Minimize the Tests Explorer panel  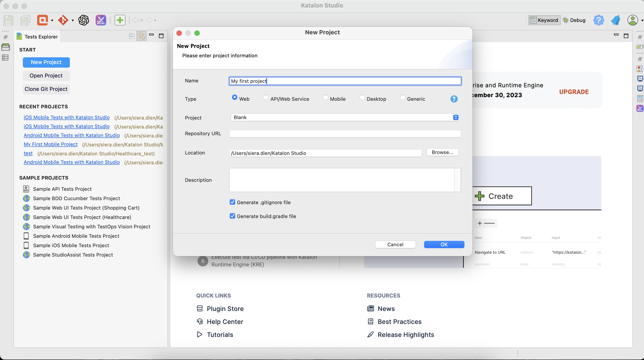coord(151,35)
